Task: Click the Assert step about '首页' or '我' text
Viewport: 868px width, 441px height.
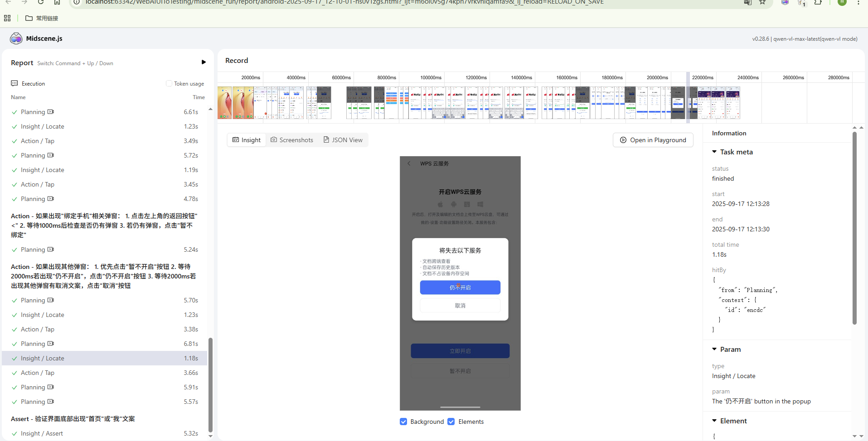Action: pyautogui.click(x=73, y=419)
